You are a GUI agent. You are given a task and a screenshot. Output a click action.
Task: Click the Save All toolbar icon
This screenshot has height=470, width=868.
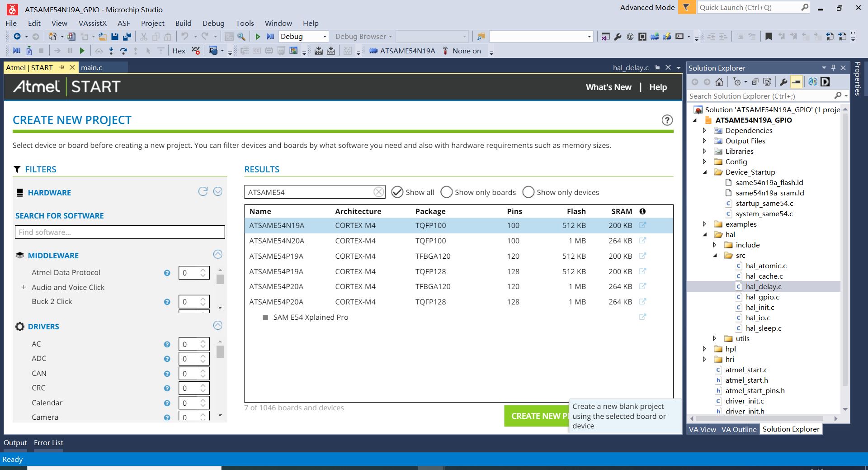(x=127, y=37)
